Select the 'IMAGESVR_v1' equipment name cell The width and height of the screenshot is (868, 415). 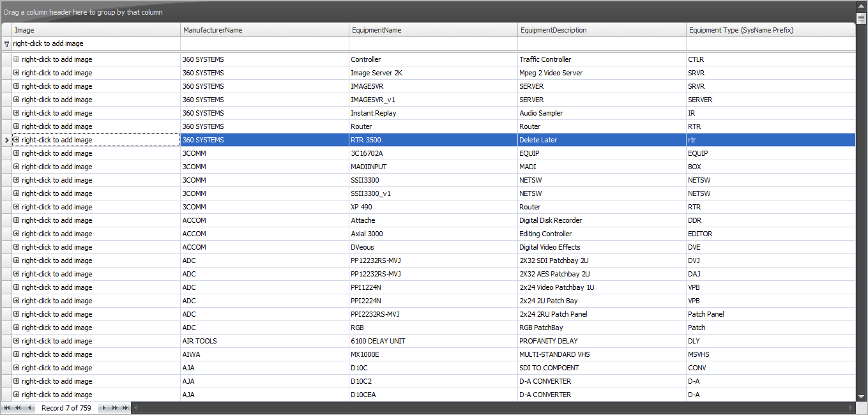(x=433, y=100)
